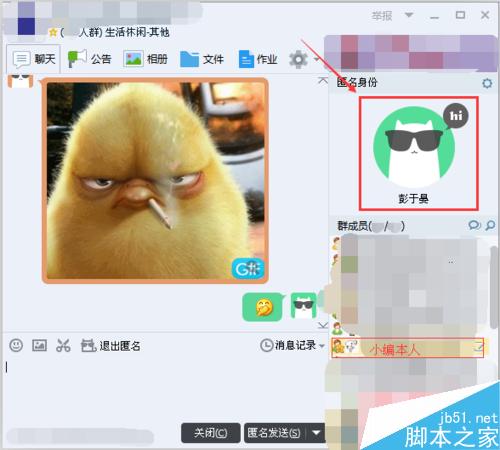Maximize the chat window
This screenshot has width=500, height=450.
coord(460,15)
